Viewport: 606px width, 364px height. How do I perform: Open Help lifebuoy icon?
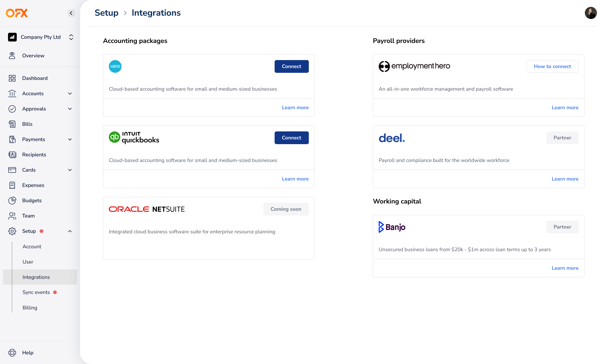12,353
